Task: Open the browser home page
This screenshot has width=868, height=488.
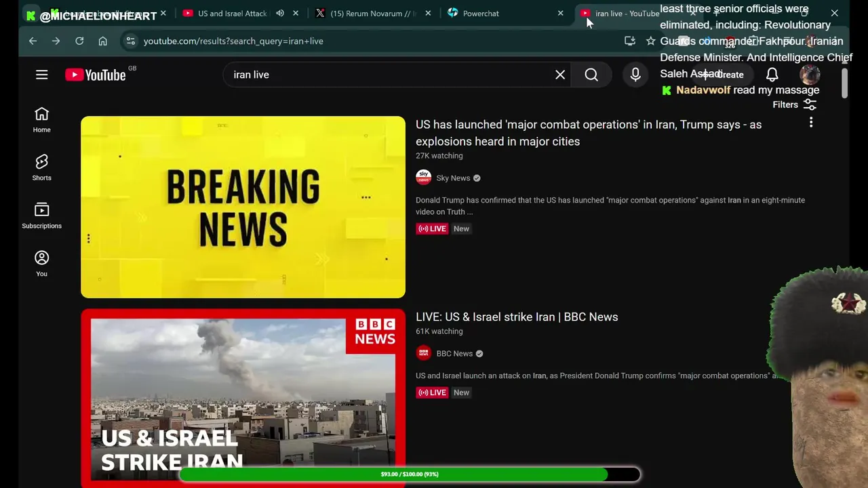Action: coord(102,41)
